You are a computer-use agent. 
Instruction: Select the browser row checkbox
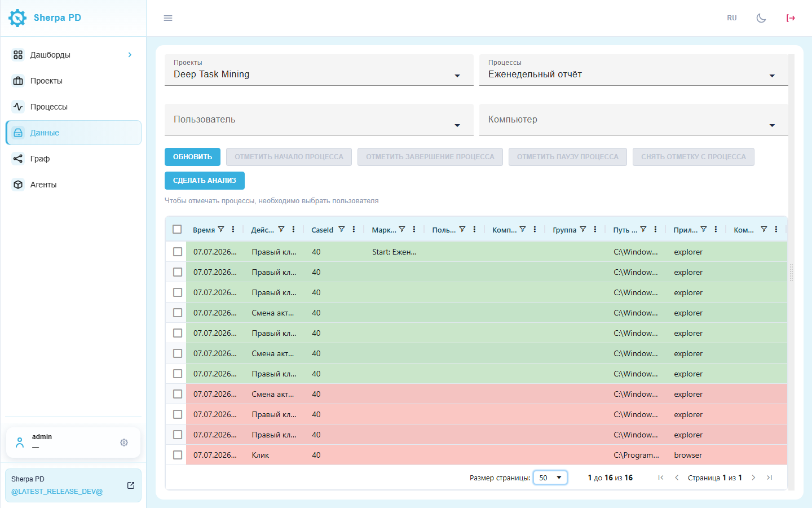click(x=178, y=455)
